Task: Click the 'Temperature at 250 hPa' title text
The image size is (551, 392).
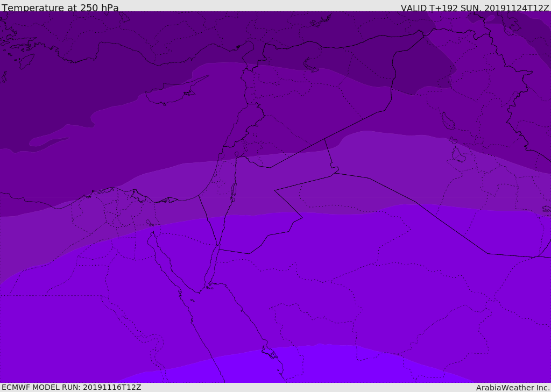Action: click(60, 8)
